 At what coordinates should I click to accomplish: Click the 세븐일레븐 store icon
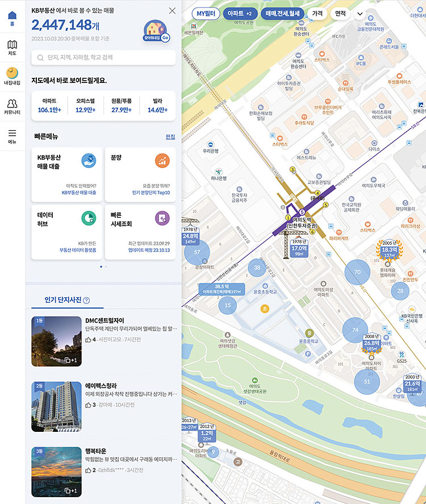pos(193,26)
